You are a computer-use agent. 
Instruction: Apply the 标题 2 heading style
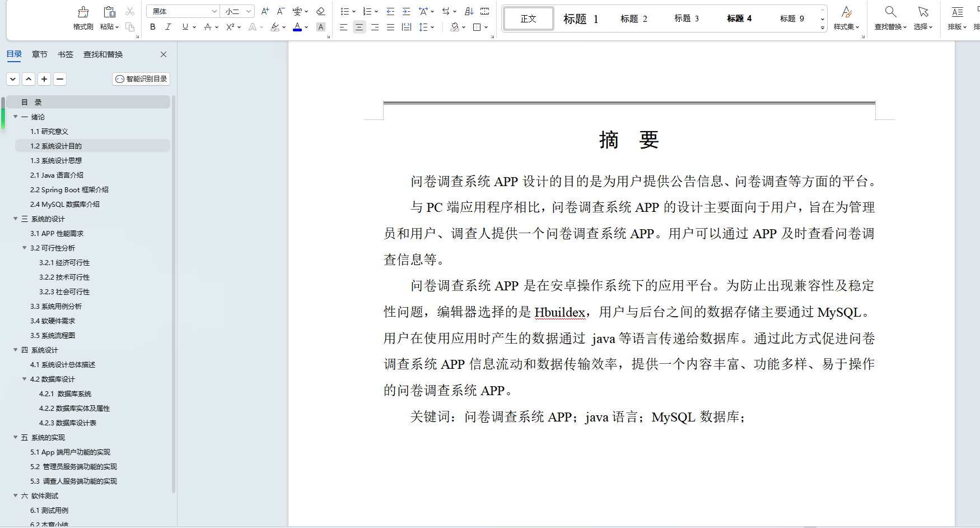(634, 19)
